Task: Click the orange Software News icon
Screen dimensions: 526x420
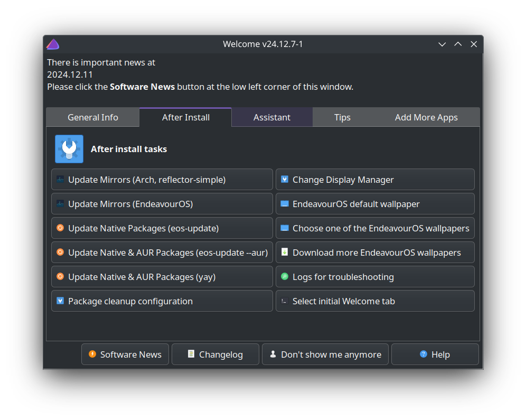Action: pyautogui.click(x=92, y=354)
